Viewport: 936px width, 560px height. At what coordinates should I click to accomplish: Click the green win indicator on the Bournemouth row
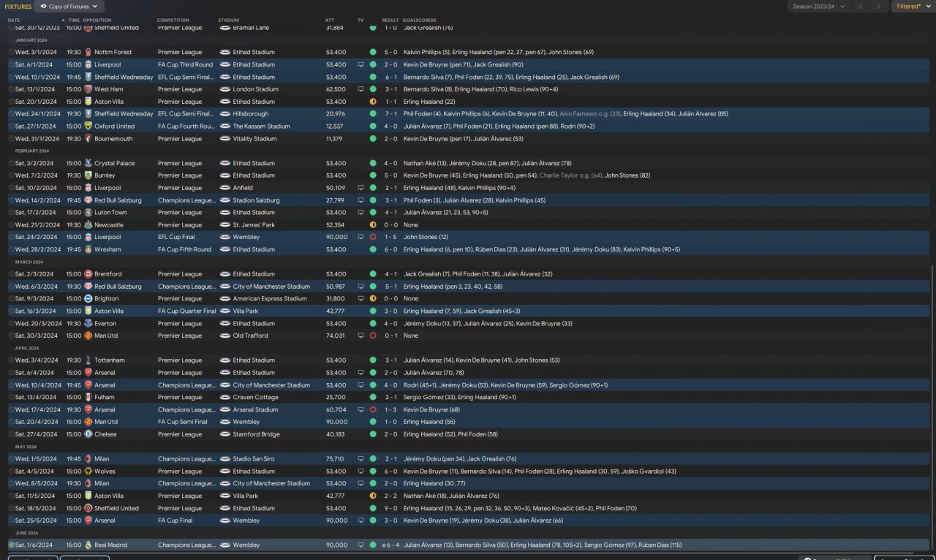pos(373,139)
